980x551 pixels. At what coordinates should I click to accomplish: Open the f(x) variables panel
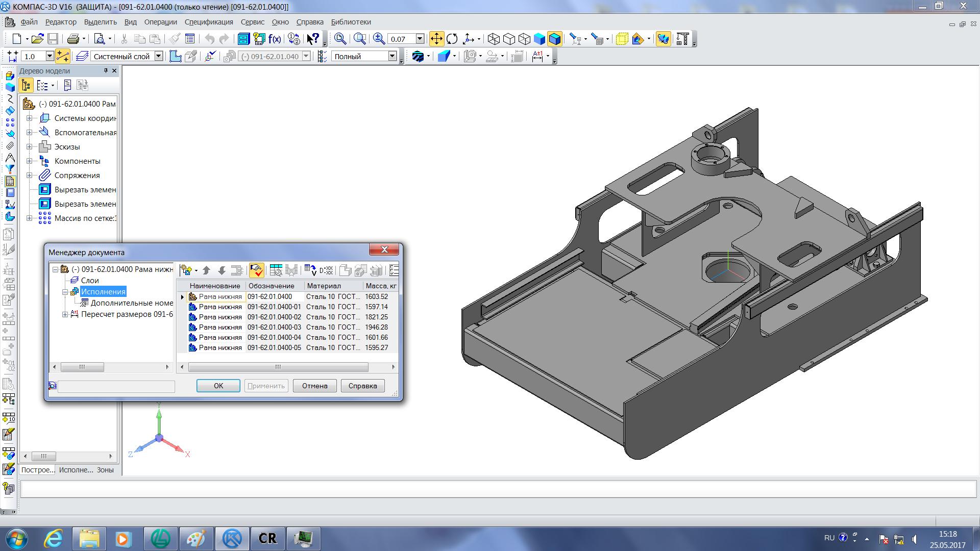click(x=275, y=39)
